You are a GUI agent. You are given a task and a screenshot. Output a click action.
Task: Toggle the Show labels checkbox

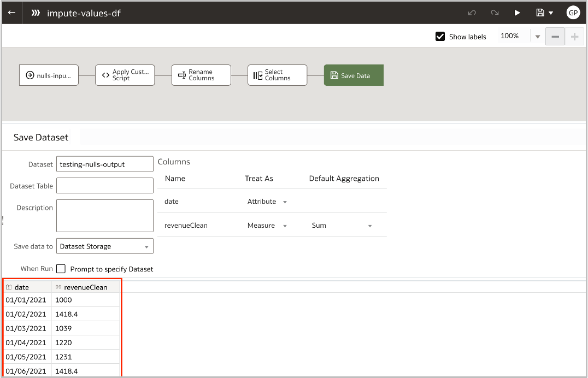440,37
